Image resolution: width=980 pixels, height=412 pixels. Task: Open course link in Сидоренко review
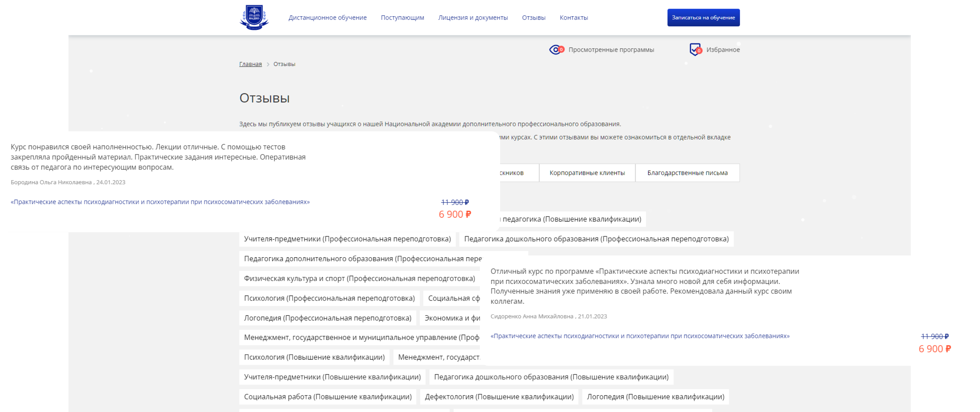pyautogui.click(x=640, y=336)
